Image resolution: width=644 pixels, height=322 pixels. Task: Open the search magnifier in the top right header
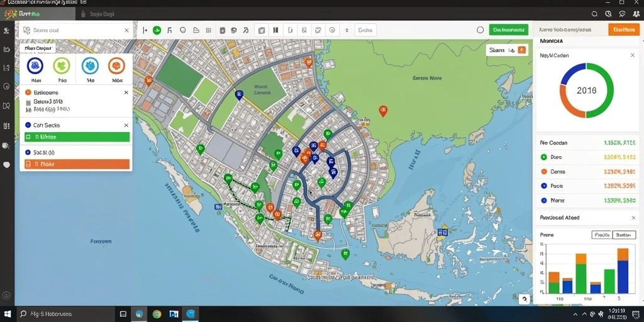coord(594,14)
